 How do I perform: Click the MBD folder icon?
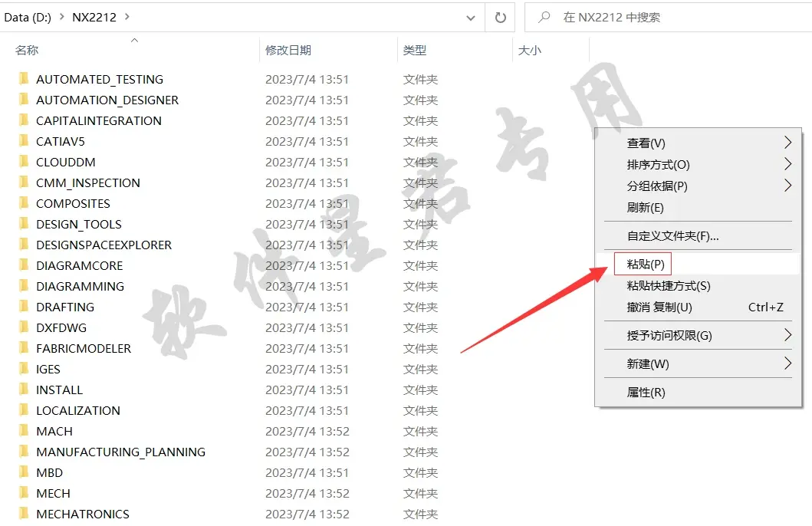click(23, 472)
